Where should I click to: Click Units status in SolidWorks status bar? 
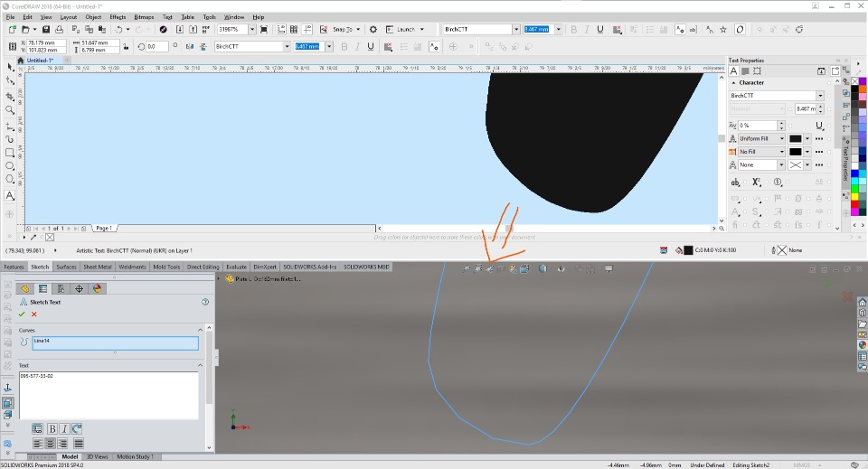pyautogui.click(x=801, y=465)
